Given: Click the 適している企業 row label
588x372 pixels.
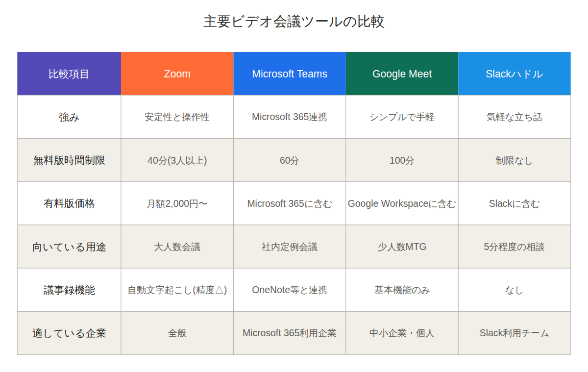Looking at the screenshot, I should [69, 333].
